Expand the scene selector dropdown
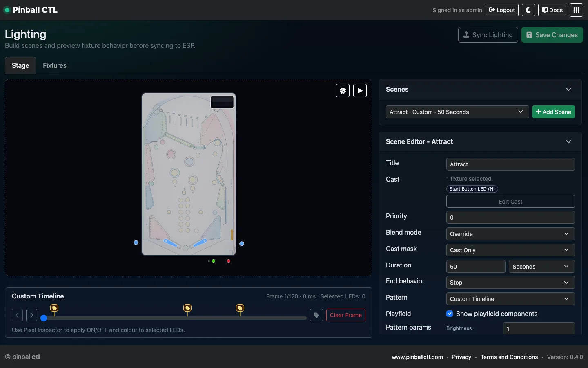Viewport: 588px width, 368px height. pyautogui.click(x=457, y=112)
